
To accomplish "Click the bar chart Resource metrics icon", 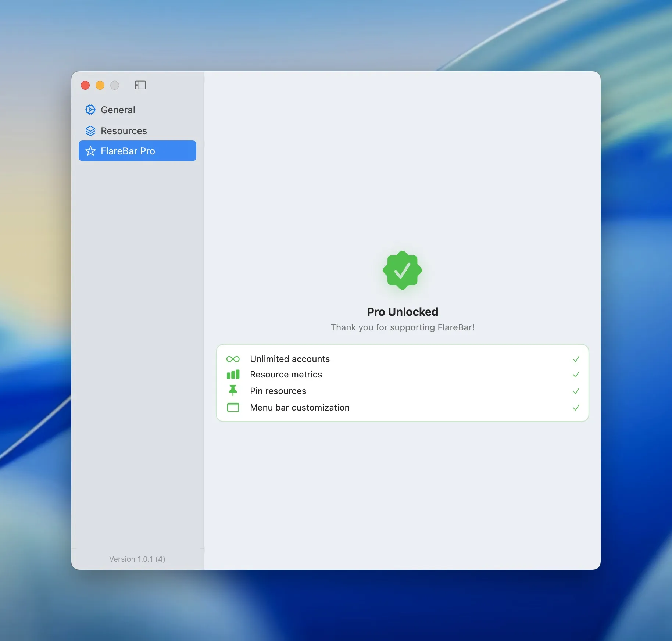I will 233,375.
